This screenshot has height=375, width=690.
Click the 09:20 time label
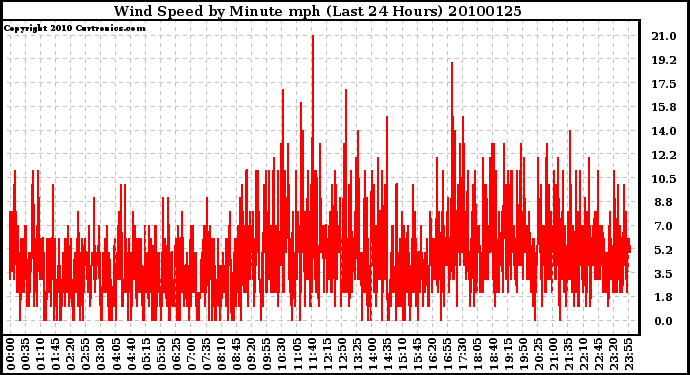click(x=251, y=354)
